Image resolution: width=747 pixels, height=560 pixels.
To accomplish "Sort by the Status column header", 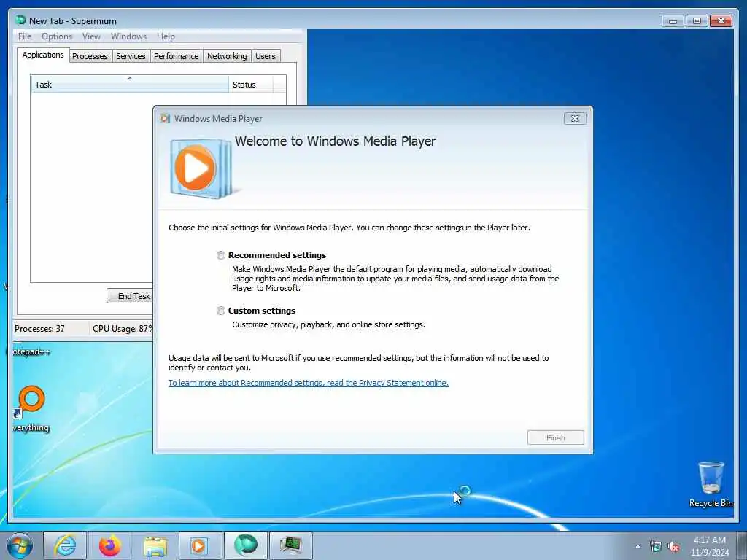I will pyautogui.click(x=251, y=85).
